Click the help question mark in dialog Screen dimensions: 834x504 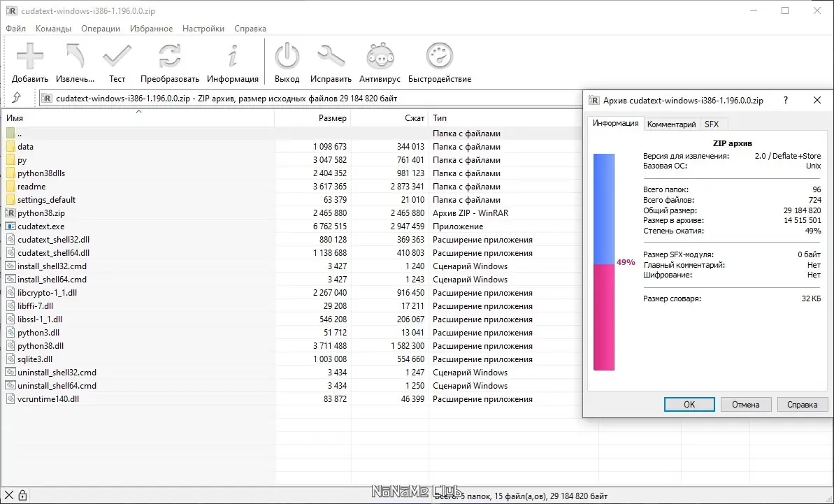point(786,100)
